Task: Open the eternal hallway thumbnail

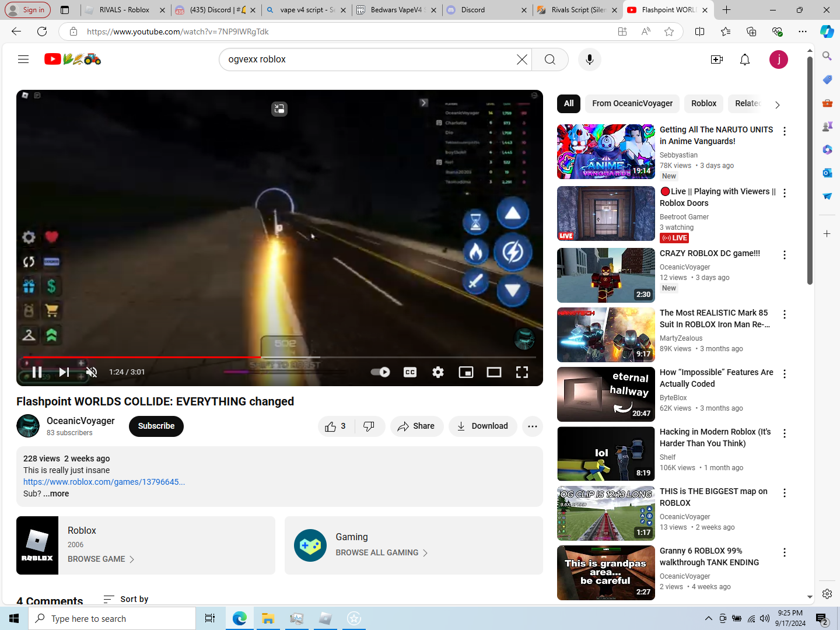Action: [606, 394]
